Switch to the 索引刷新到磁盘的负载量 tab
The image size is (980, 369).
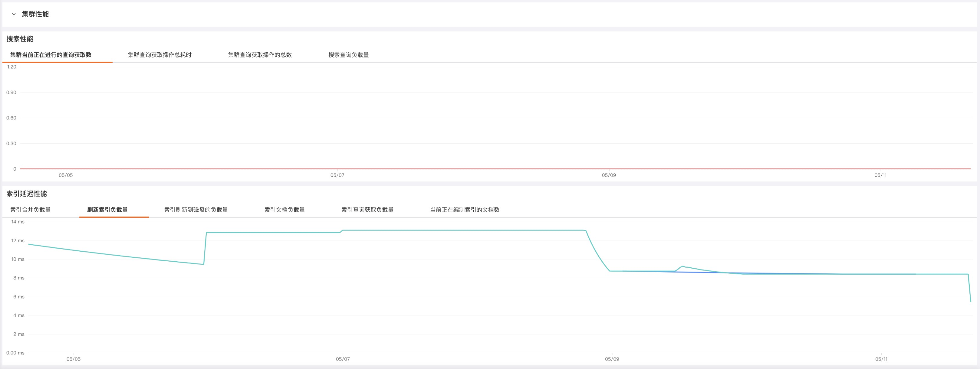tap(196, 210)
